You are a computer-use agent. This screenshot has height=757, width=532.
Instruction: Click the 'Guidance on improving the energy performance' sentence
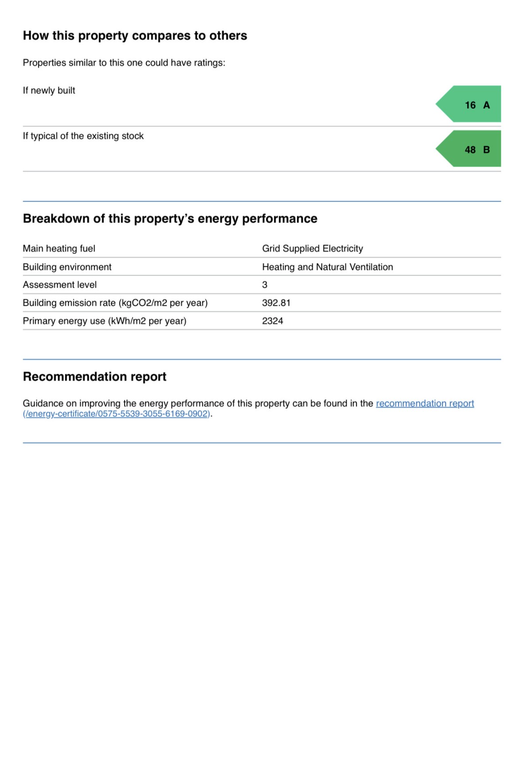197,403
